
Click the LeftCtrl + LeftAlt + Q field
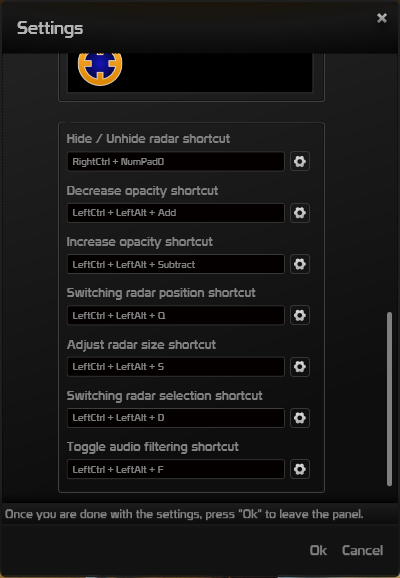coord(176,315)
